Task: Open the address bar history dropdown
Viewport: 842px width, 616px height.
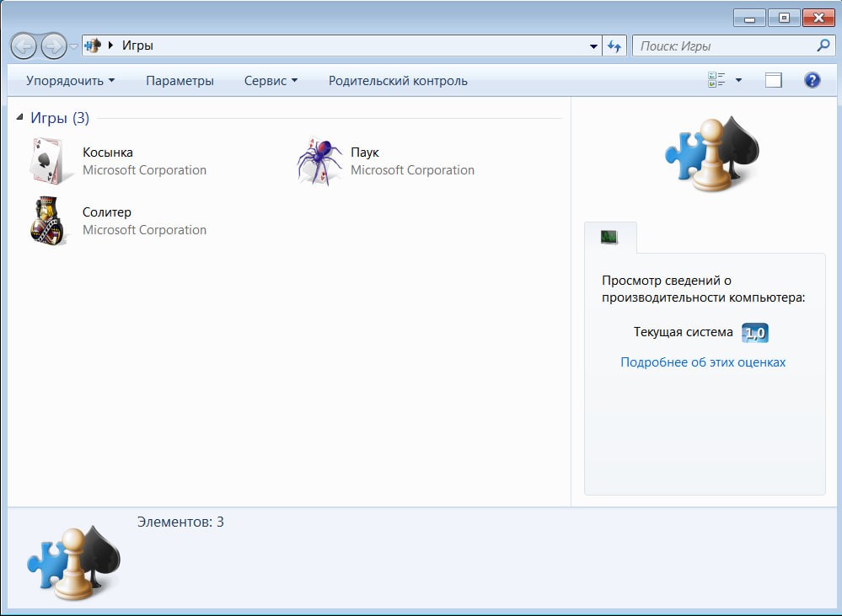Action: coord(593,46)
